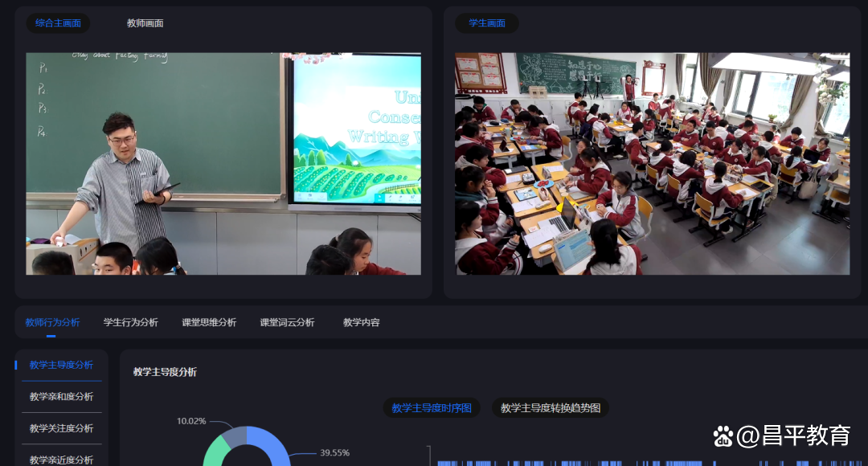Click the 39.55% chart label

[335, 452]
